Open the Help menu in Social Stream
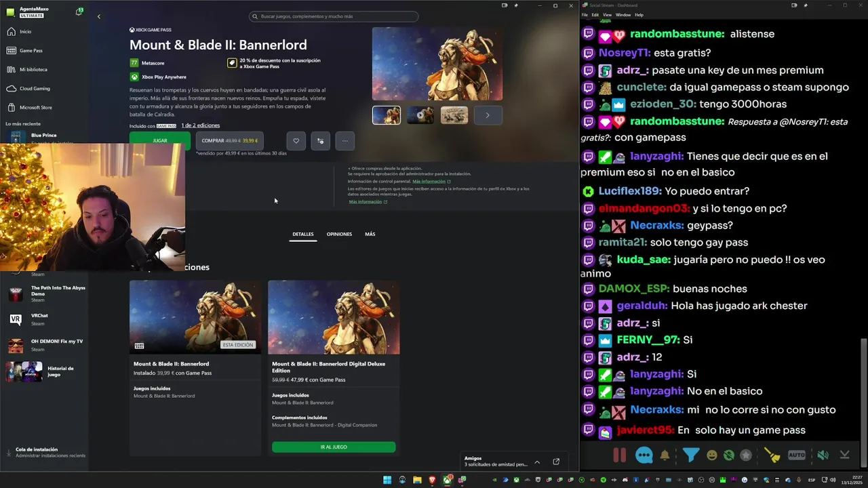 [x=639, y=15]
